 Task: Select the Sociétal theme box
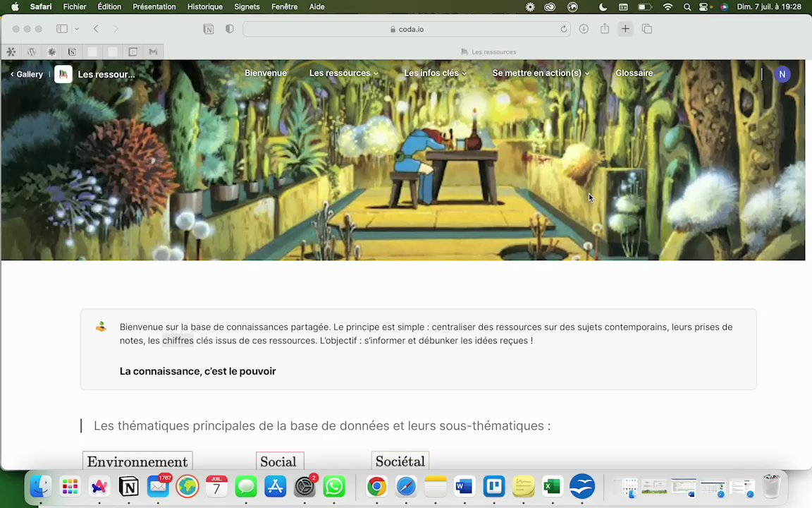tap(400, 460)
